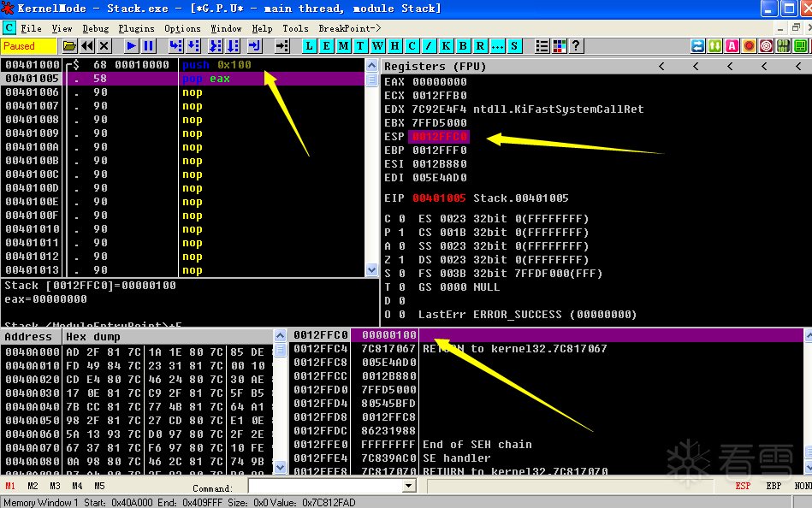Screen dimensions: 812x508
Task: Select instruction push 0x100 at 00401000
Action: point(216,65)
